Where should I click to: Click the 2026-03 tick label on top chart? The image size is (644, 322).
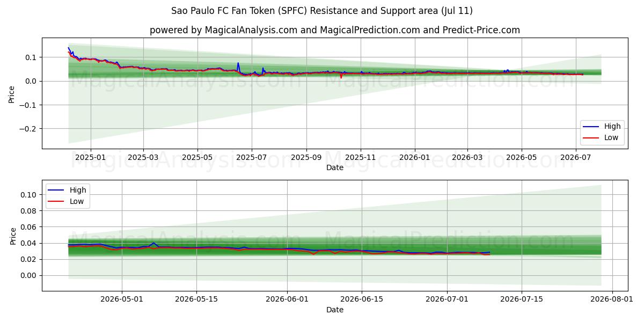(467, 157)
